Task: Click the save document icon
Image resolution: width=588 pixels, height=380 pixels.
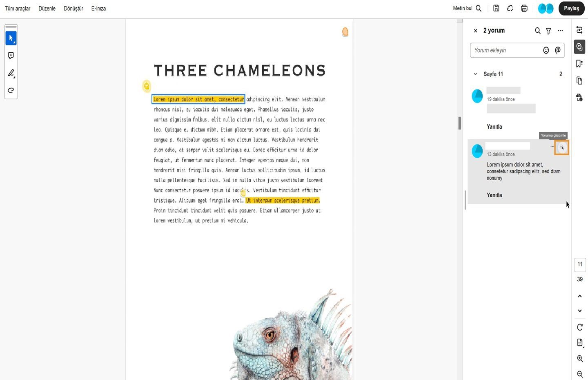Action: [x=496, y=8]
